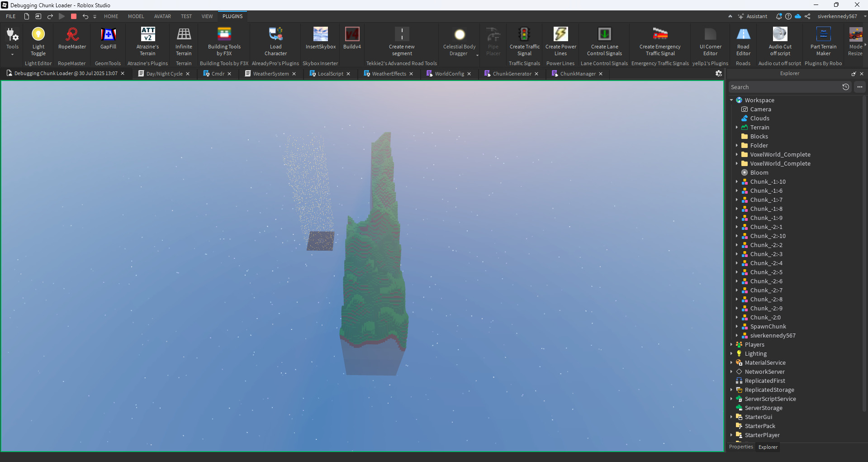Open the Assistant panel
This screenshot has height=462, width=868.
click(x=752, y=16)
